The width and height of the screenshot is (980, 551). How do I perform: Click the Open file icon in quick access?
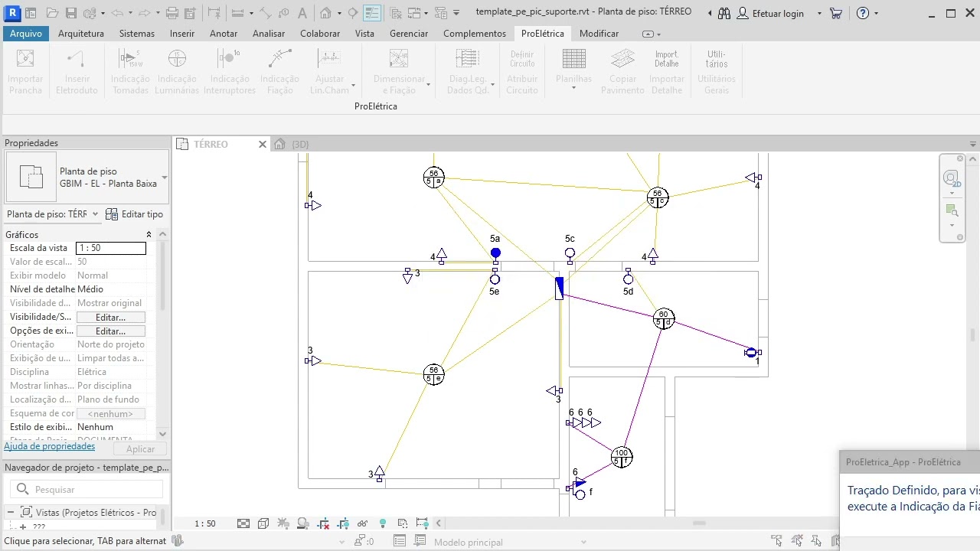tap(52, 13)
